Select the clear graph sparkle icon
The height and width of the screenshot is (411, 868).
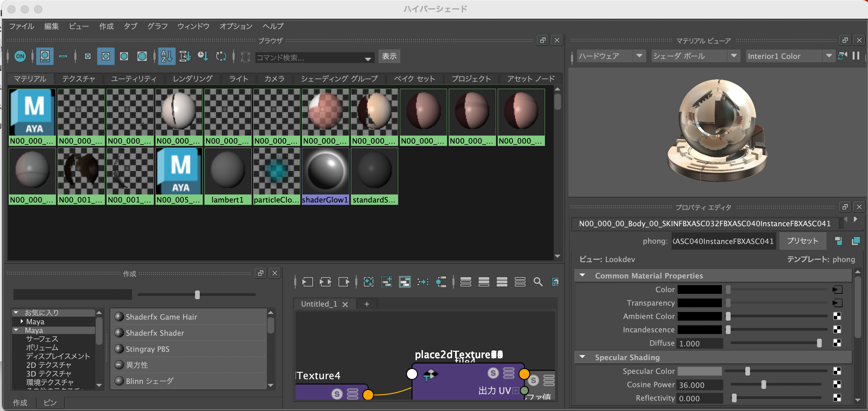tap(369, 282)
